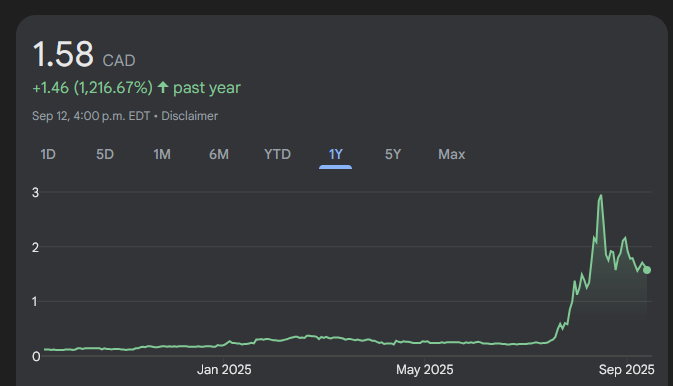
Task: Click the Sep 2025 axis label
Action: point(627,370)
